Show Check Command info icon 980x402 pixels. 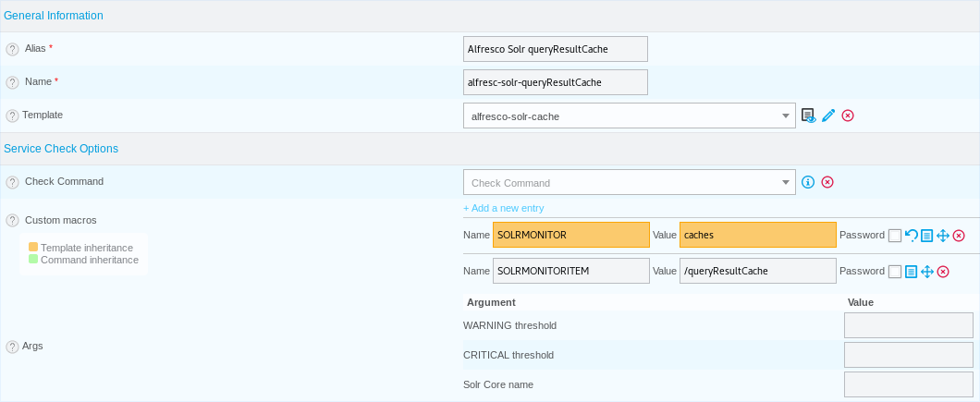(808, 182)
